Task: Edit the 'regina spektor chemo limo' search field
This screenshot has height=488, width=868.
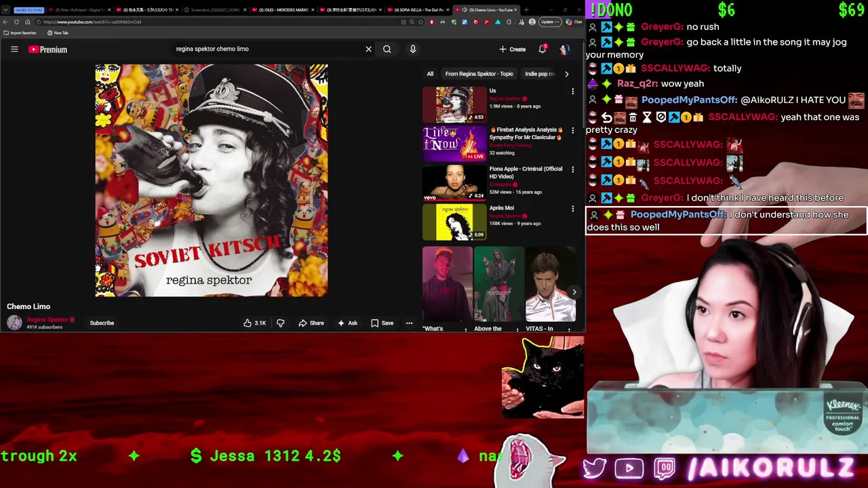Action: click(x=268, y=49)
